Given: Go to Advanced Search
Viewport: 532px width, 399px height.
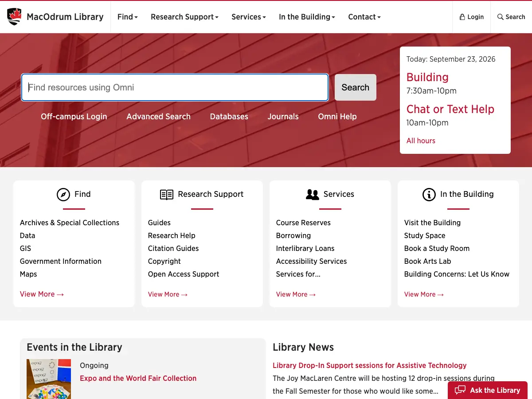Looking at the screenshot, I should [x=159, y=117].
